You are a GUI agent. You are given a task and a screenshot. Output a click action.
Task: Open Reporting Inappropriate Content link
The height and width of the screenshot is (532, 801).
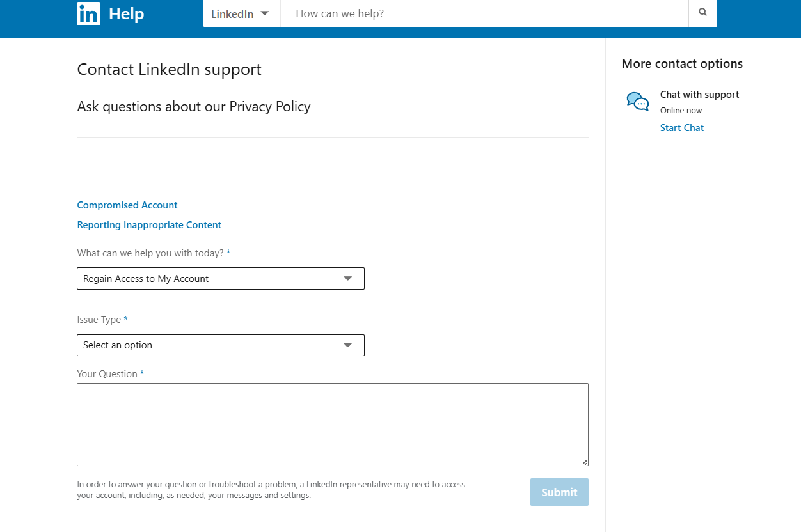(149, 225)
